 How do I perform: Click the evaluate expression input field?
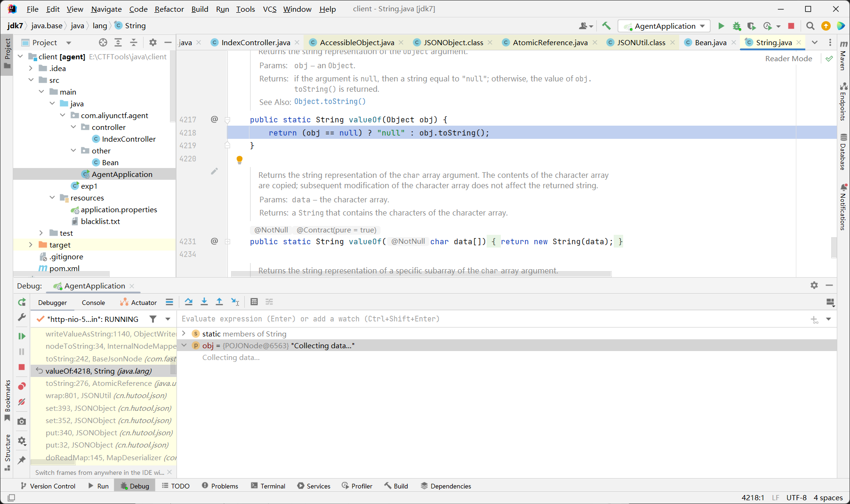[x=494, y=319]
